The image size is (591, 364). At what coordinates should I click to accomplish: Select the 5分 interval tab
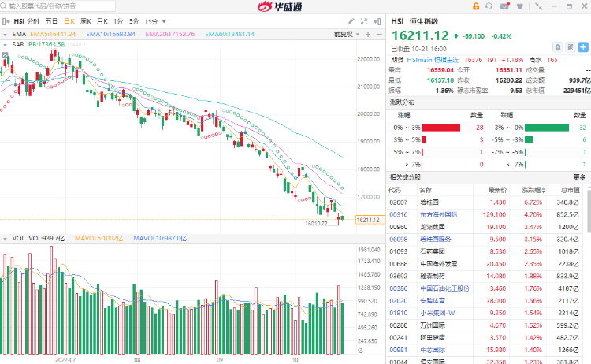[x=134, y=21]
